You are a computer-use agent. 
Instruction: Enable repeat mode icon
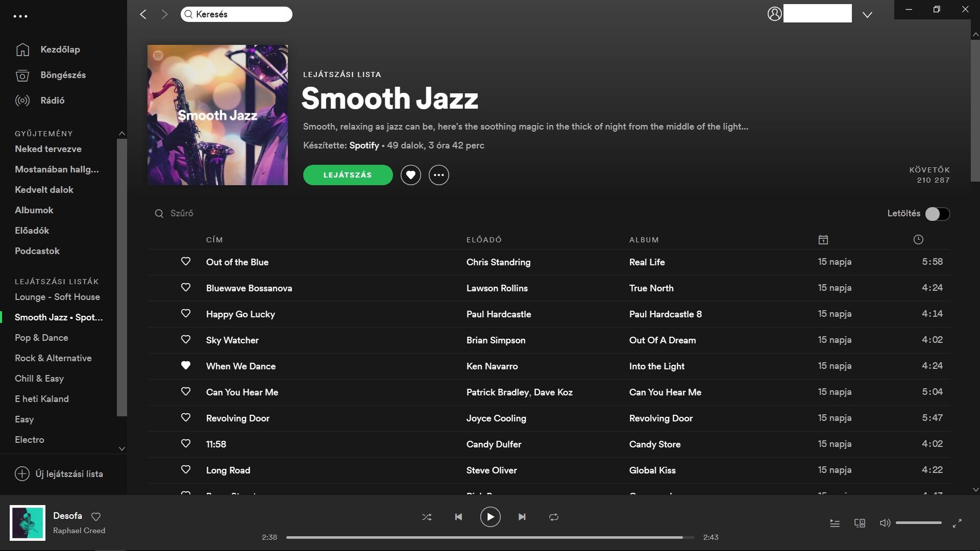(554, 517)
